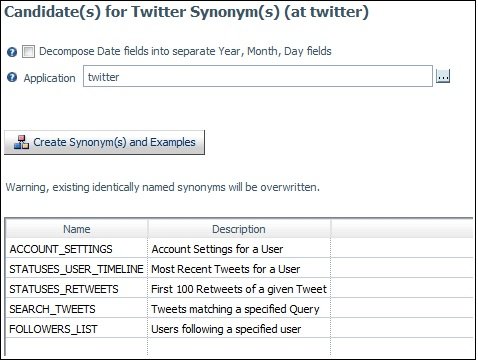478x362 pixels.
Task: Sort table by Description column header
Action: click(239, 229)
